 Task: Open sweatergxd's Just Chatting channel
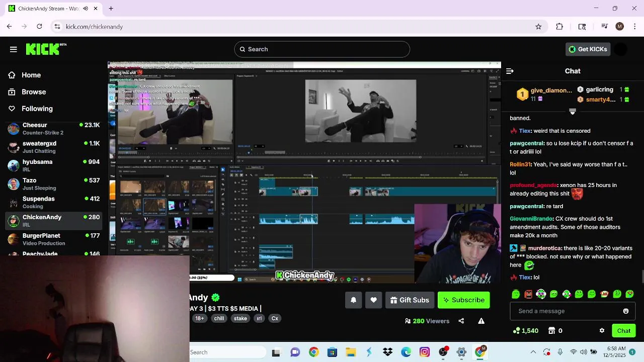54,147
